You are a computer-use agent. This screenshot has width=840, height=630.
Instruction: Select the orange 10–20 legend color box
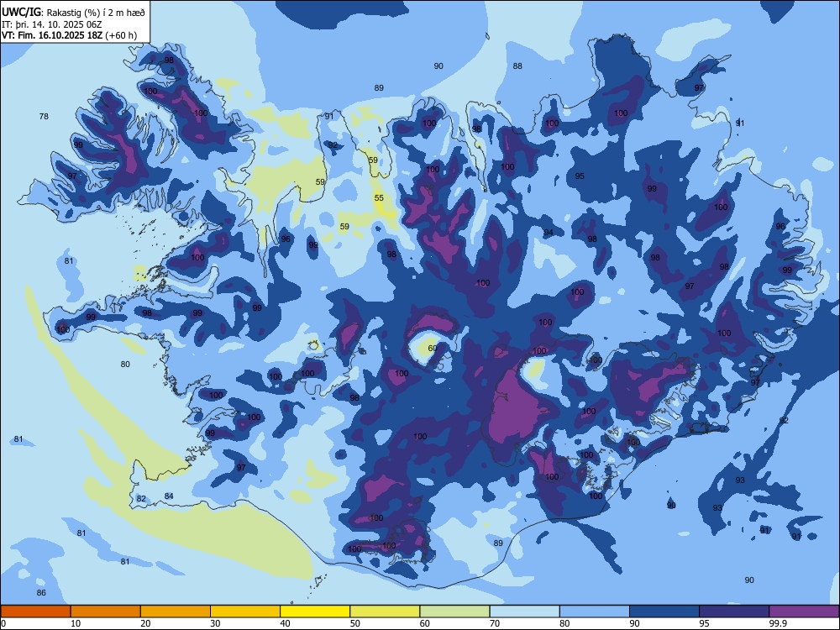106,612
